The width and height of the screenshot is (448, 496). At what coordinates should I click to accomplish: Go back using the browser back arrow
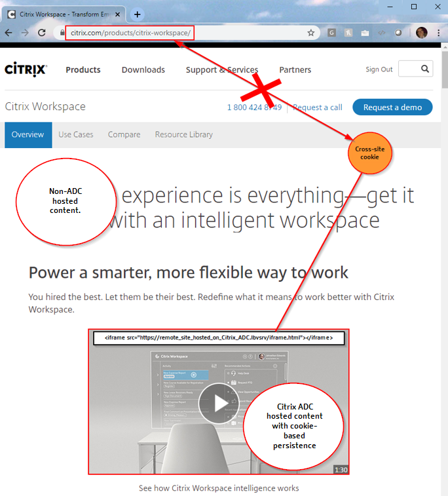click(x=9, y=33)
